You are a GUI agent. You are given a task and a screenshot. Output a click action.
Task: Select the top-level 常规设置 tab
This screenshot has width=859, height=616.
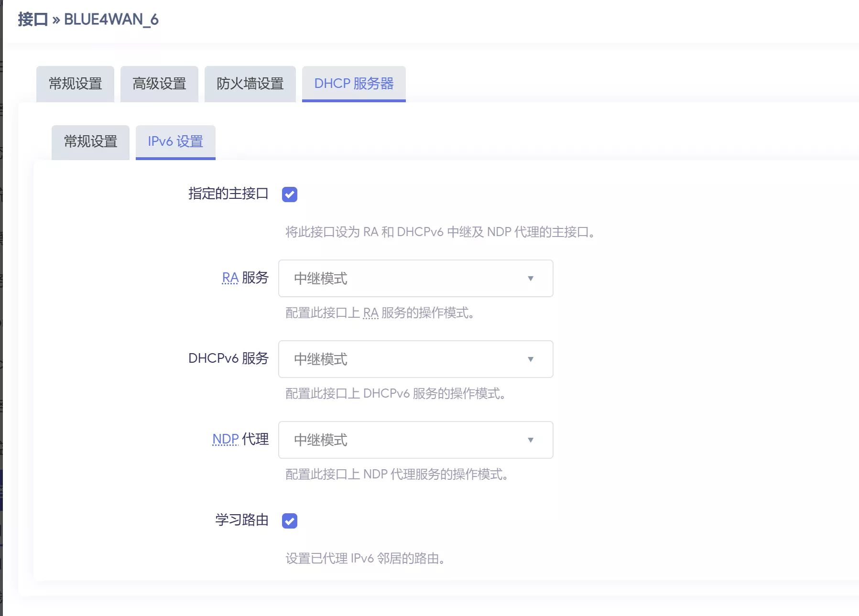pos(75,84)
